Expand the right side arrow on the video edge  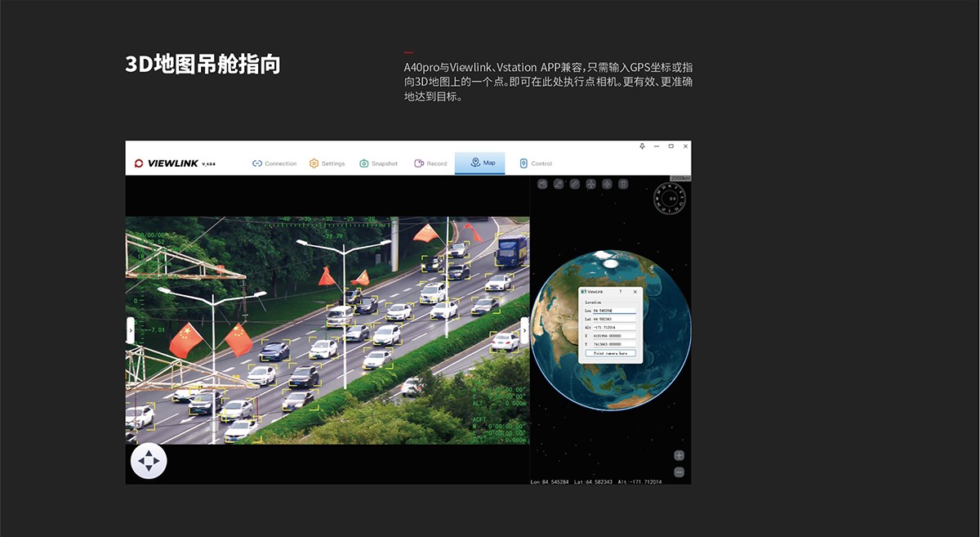(524, 330)
